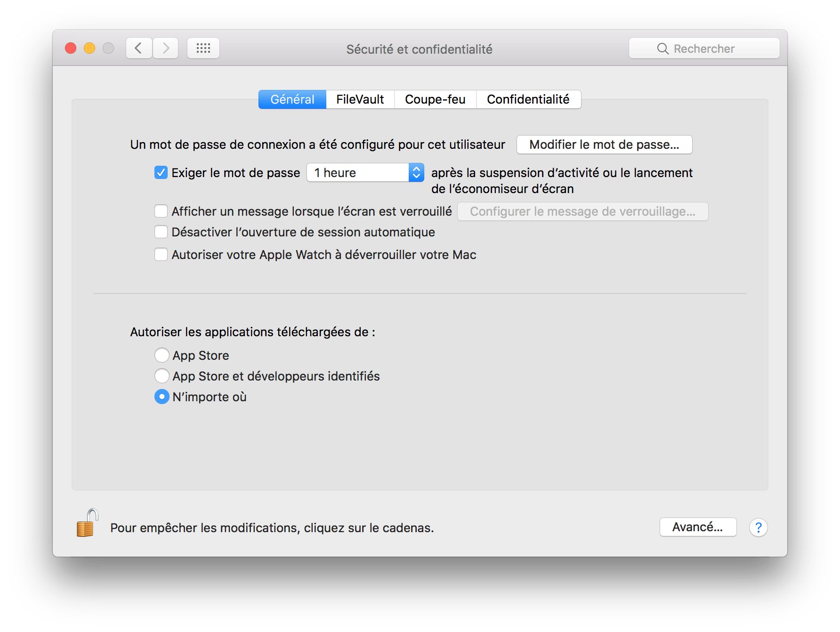Open help with the question mark button

(758, 527)
